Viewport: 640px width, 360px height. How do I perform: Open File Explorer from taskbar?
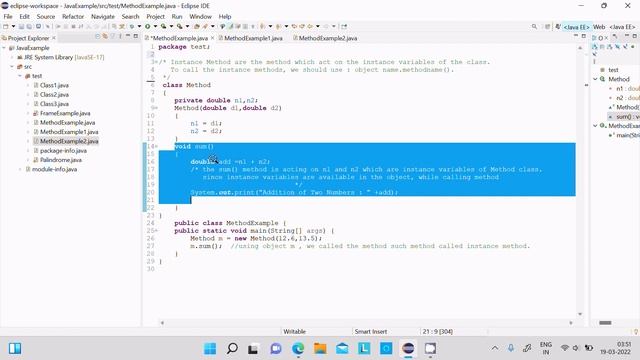320,349
